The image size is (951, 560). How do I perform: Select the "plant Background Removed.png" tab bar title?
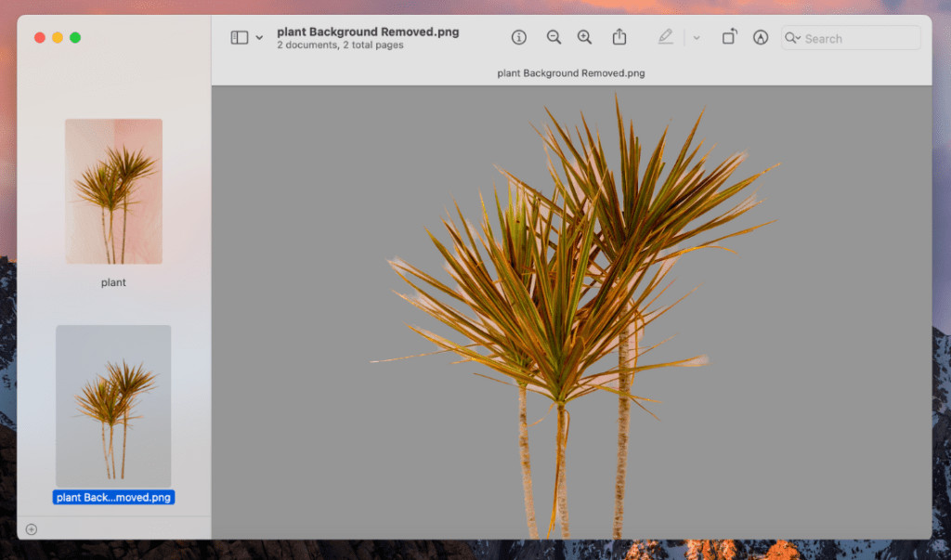coord(571,73)
